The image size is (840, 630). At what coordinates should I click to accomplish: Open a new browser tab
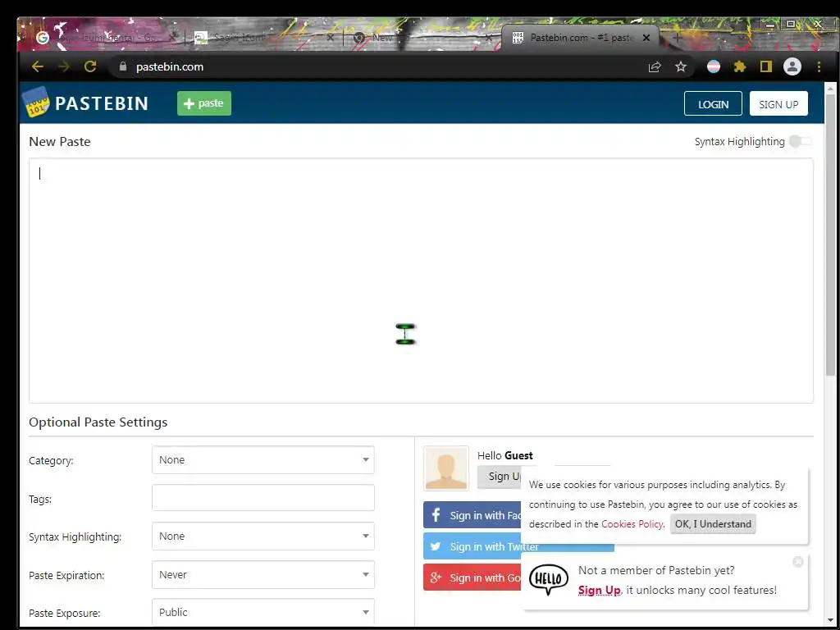677,38
